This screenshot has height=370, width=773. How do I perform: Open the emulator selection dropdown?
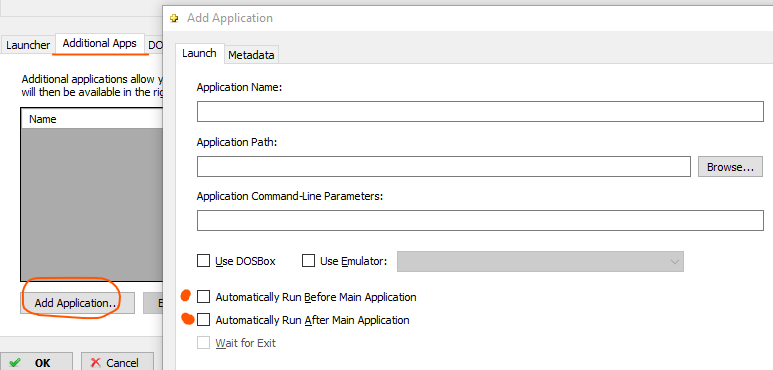(x=540, y=261)
